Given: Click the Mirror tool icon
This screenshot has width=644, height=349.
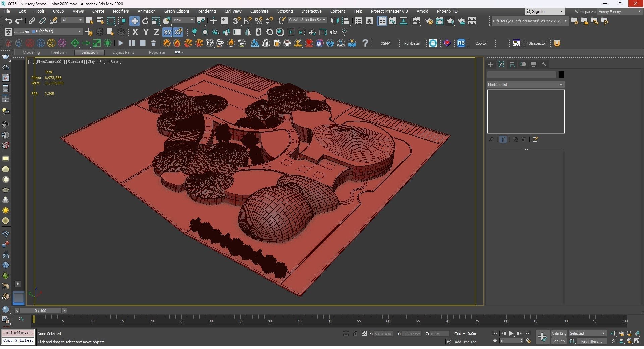Looking at the screenshot, I should coord(334,21).
